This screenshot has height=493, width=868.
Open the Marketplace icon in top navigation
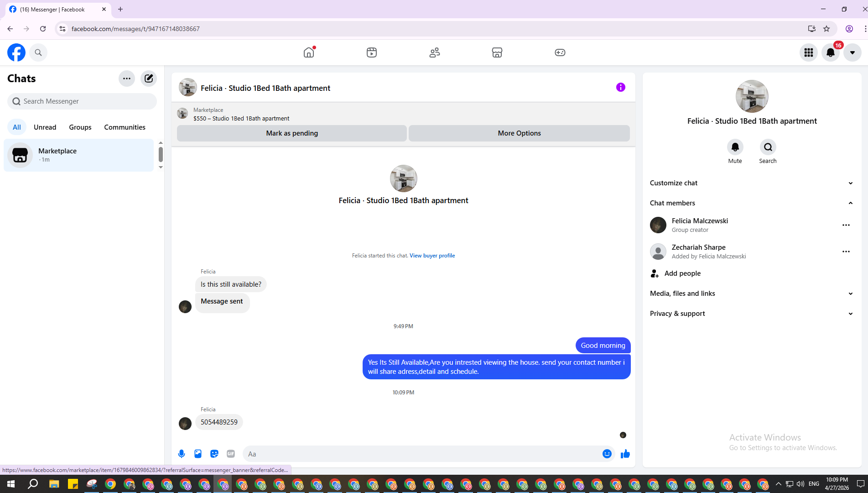(497, 52)
